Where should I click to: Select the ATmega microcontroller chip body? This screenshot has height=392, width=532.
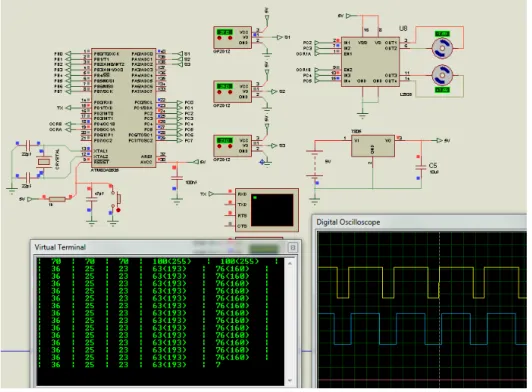pos(124,108)
